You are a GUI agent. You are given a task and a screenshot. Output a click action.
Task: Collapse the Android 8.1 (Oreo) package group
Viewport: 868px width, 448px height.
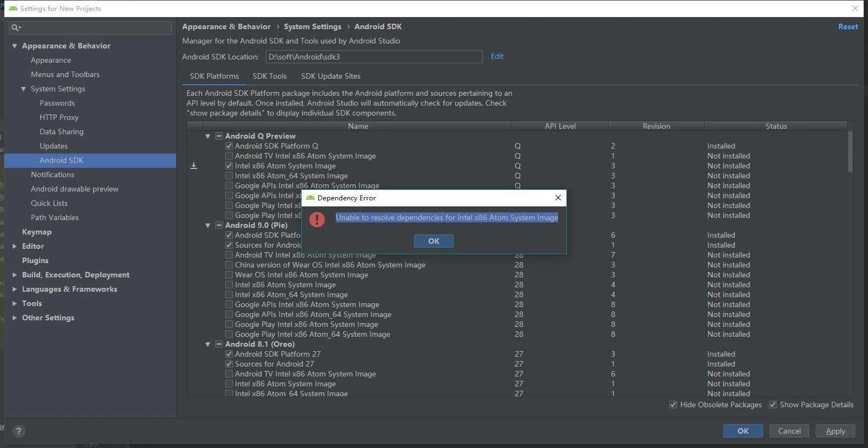[x=208, y=344]
